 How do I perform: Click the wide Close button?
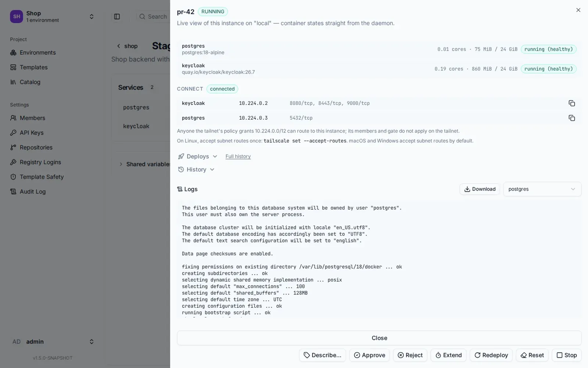click(x=379, y=338)
